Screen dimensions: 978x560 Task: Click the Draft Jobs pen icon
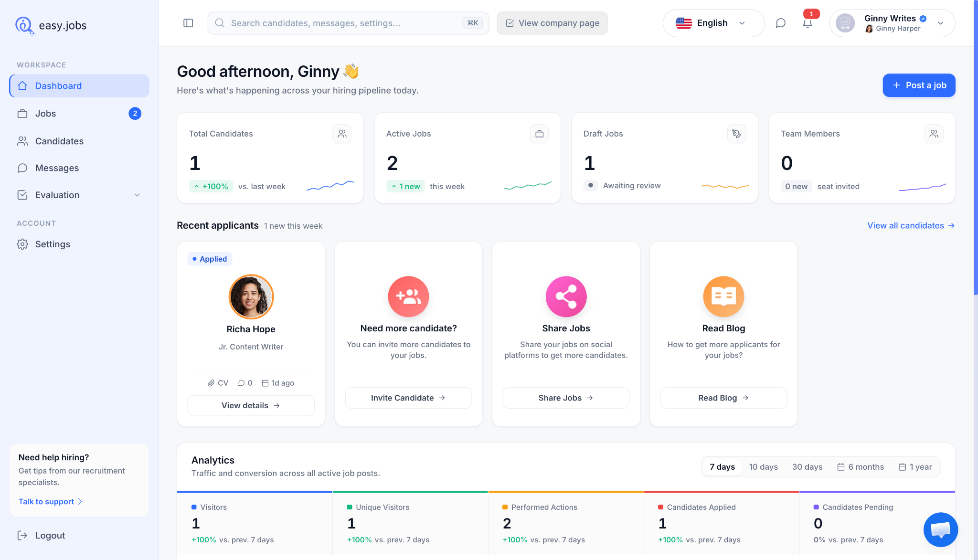[736, 134]
